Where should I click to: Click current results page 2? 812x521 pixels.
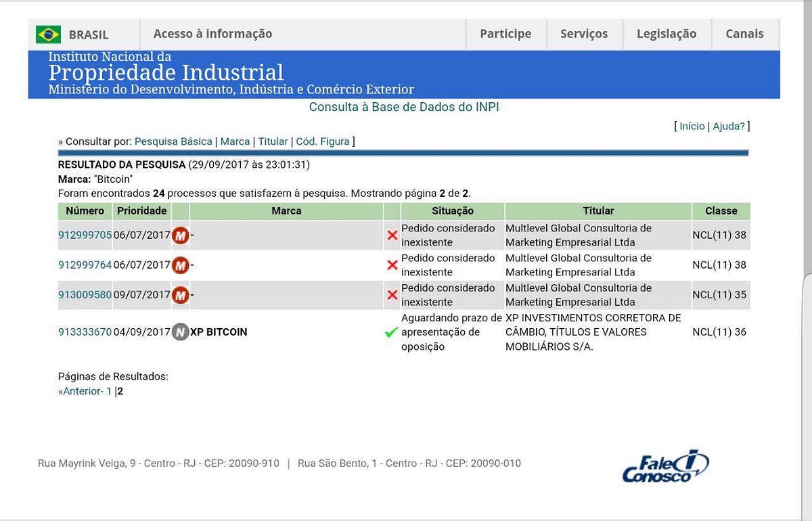tap(120, 391)
